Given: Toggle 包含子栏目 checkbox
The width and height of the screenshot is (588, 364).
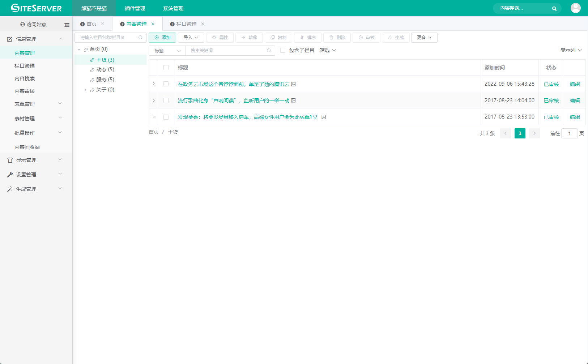Looking at the screenshot, I should tap(283, 50).
